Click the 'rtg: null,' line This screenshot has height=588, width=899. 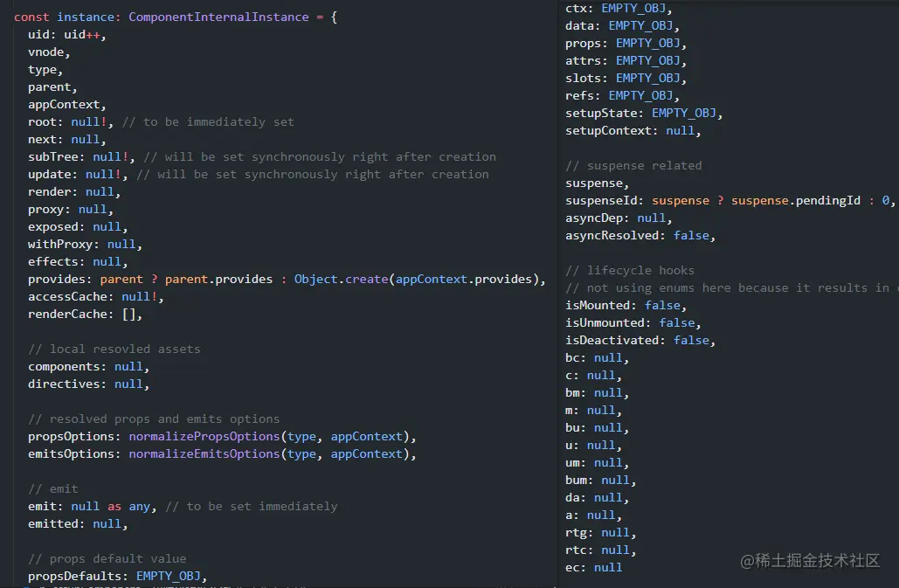[601, 533]
